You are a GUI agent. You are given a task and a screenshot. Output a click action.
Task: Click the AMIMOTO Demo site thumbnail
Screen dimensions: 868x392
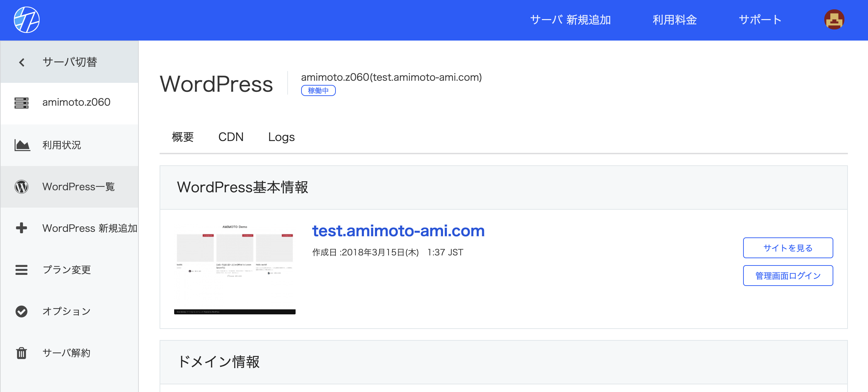tap(235, 269)
